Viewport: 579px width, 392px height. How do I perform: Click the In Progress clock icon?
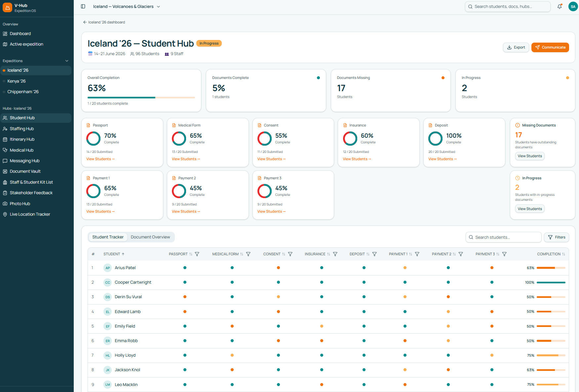518,178
